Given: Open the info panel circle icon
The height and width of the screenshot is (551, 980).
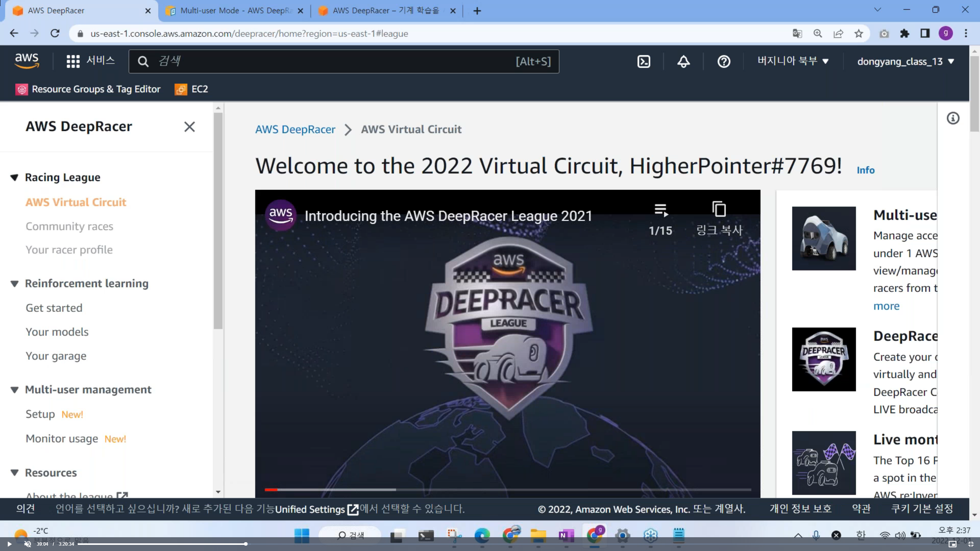Looking at the screenshot, I should 953,118.
